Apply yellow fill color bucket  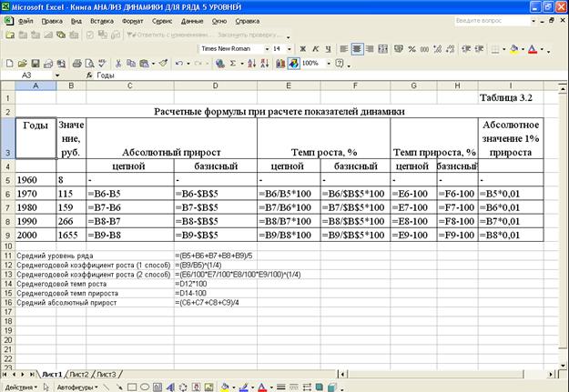(x=514, y=49)
